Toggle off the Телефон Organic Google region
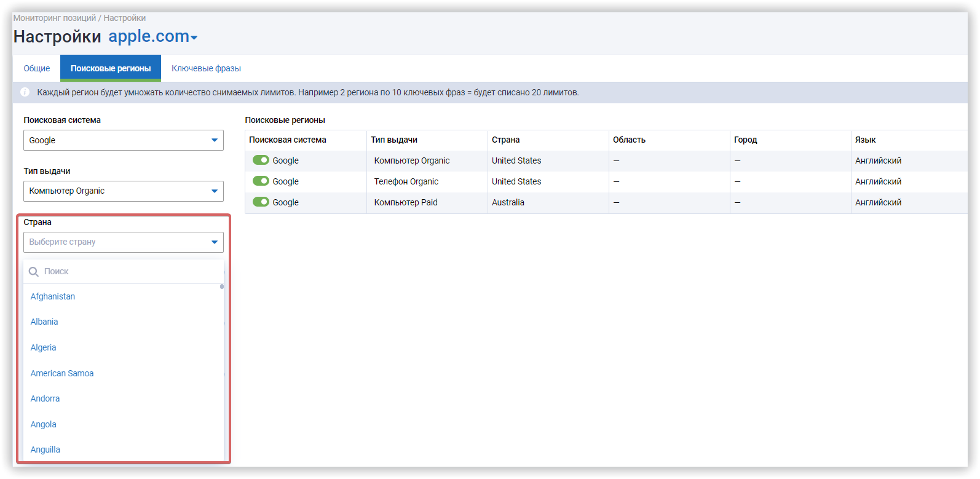The width and height of the screenshot is (980, 479). 261,181
